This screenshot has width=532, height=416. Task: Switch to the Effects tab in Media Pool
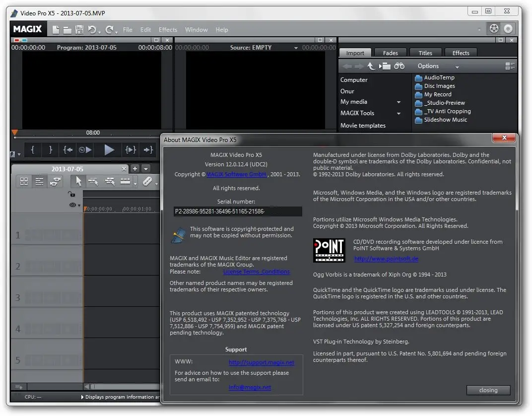coord(461,53)
